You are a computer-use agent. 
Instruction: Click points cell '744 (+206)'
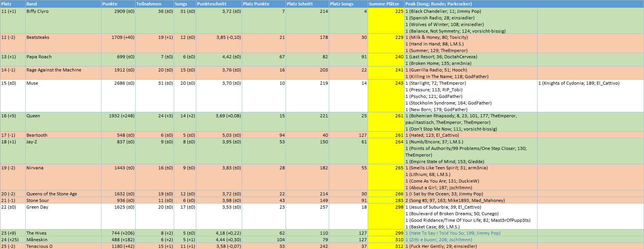[118, 233]
